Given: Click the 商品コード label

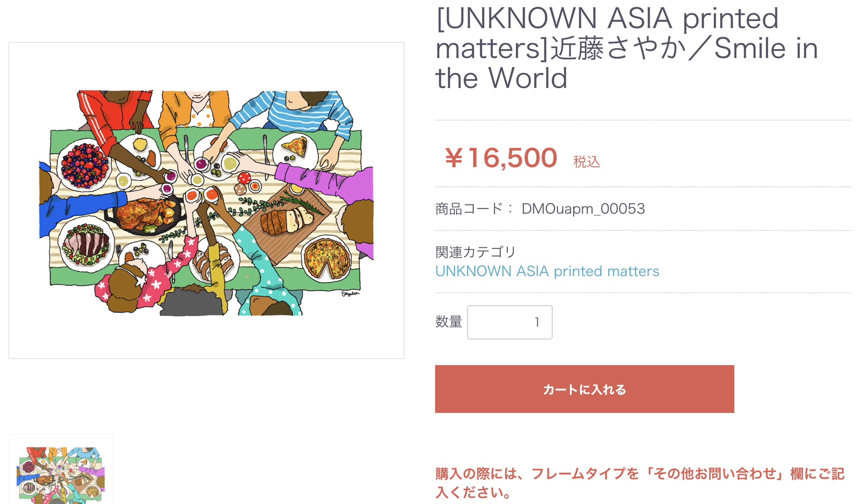Looking at the screenshot, I should [470, 209].
